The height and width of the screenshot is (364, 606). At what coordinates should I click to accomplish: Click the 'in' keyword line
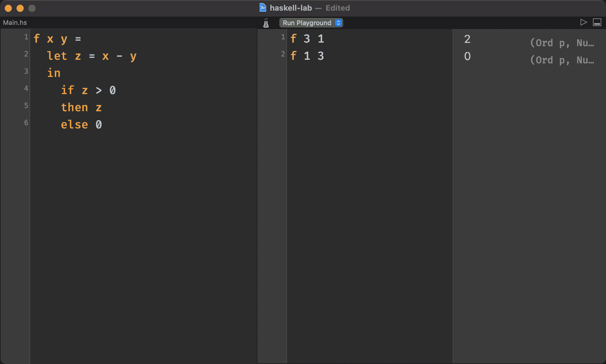click(x=54, y=73)
